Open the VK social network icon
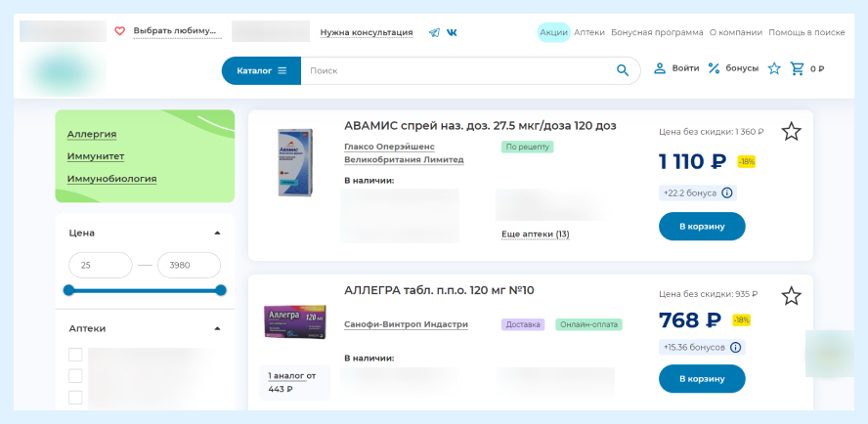The image size is (868, 424). coord(452,32)
